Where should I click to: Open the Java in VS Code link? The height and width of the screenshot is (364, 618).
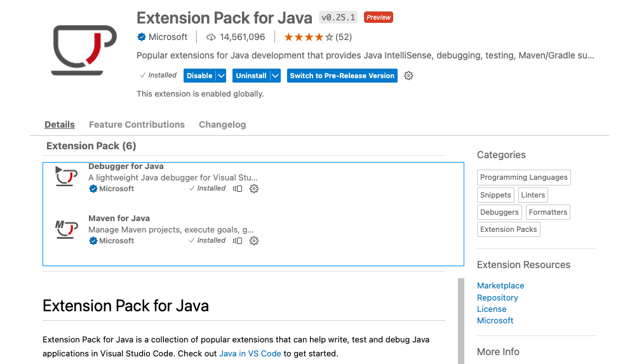[250, 353]
